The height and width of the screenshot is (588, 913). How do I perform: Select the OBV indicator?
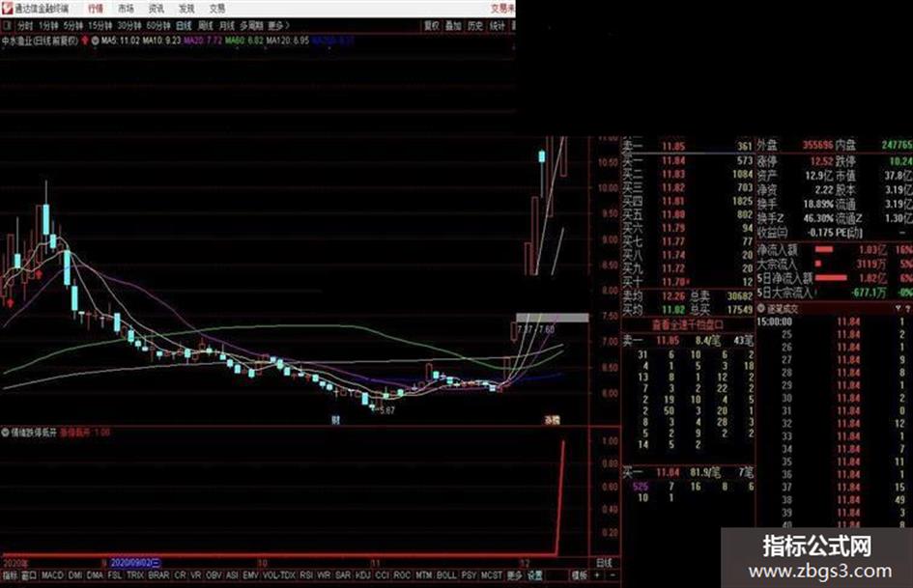coord(214,575)
